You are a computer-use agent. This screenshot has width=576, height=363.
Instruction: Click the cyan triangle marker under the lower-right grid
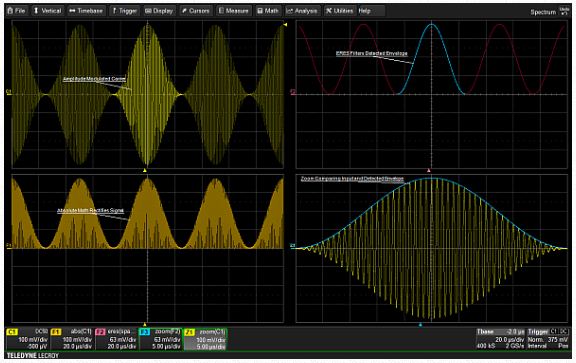tap(421, 325)
